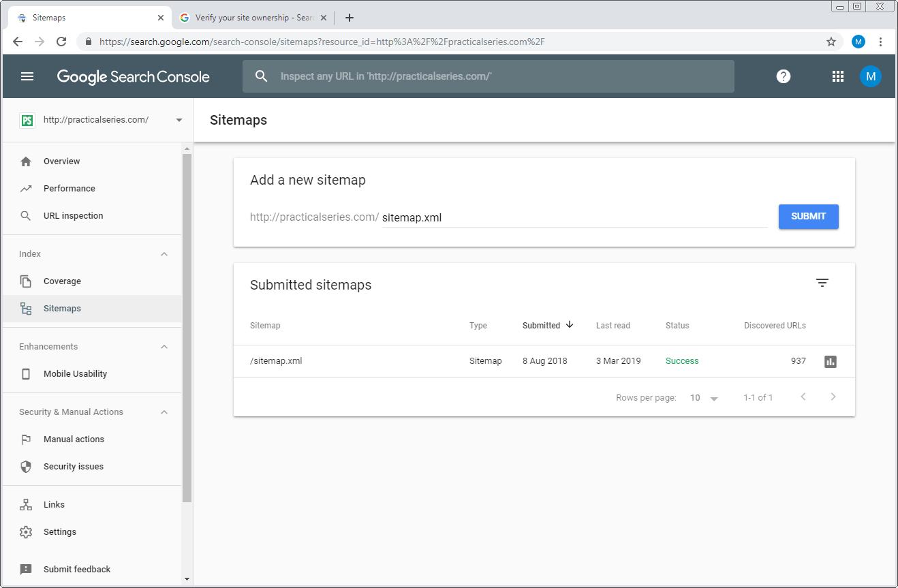The width and height of the screenshot is (898, 588).
Task: Open the Google apps grid
Action: 838,76
